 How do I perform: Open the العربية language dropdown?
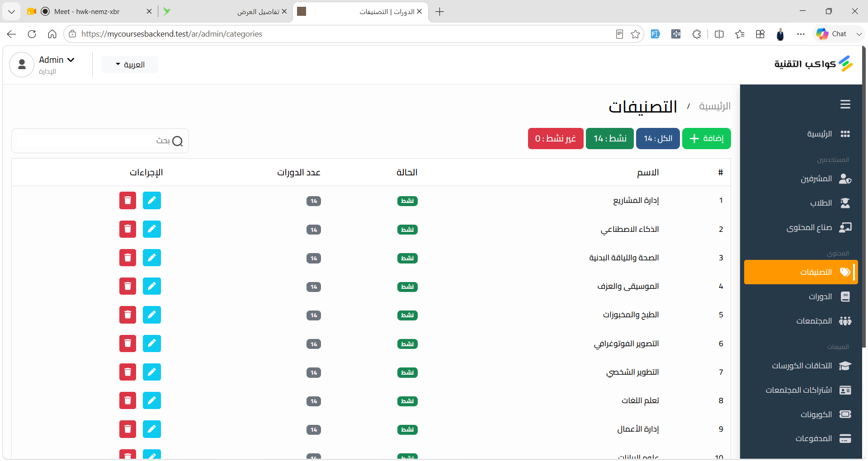(130, 65)
